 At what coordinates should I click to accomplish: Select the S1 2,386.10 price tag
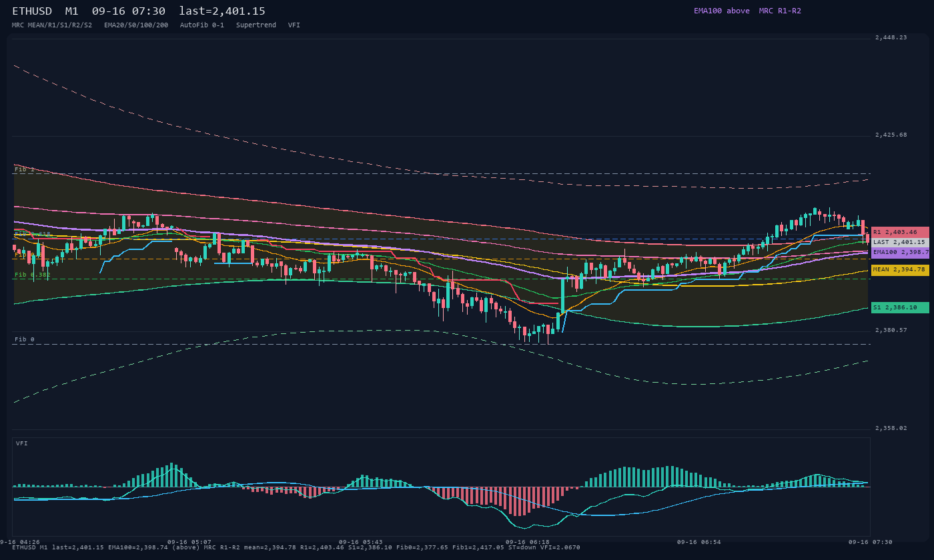(x=900, y=307)
